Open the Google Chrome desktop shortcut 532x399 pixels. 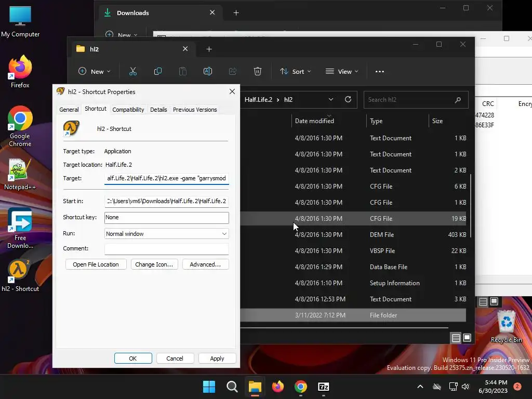20,126
